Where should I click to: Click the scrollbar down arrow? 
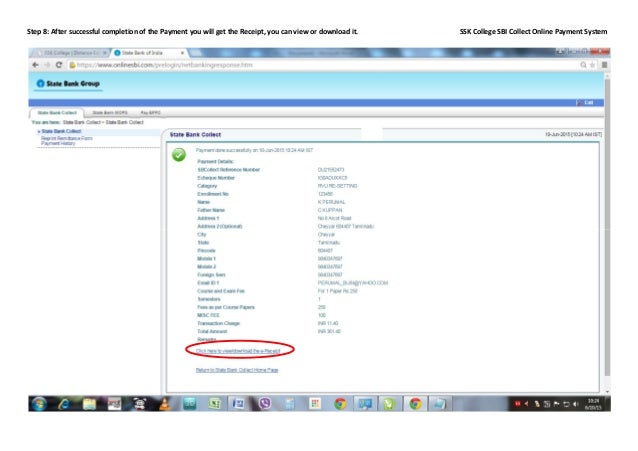(607, 392)
